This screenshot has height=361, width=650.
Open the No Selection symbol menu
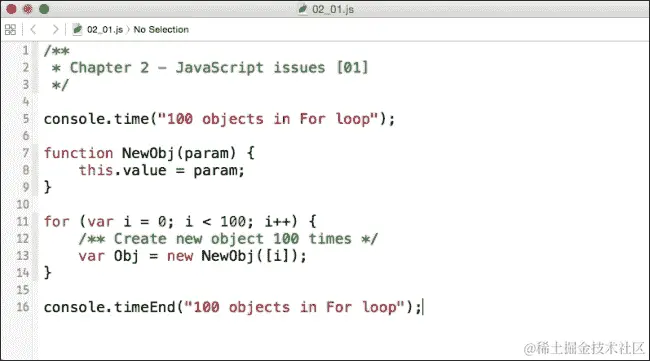(x=161, y=30)
